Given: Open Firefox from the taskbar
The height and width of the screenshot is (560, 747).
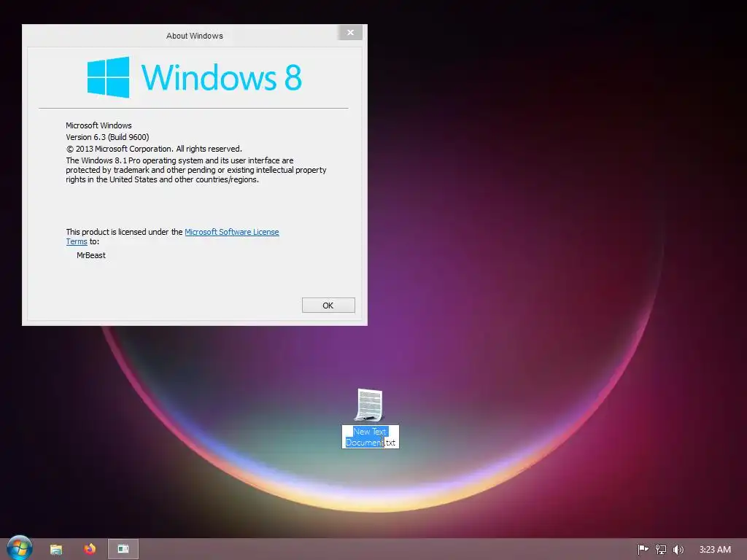Looking at the screenshot, I should click(x=90, y=549).
